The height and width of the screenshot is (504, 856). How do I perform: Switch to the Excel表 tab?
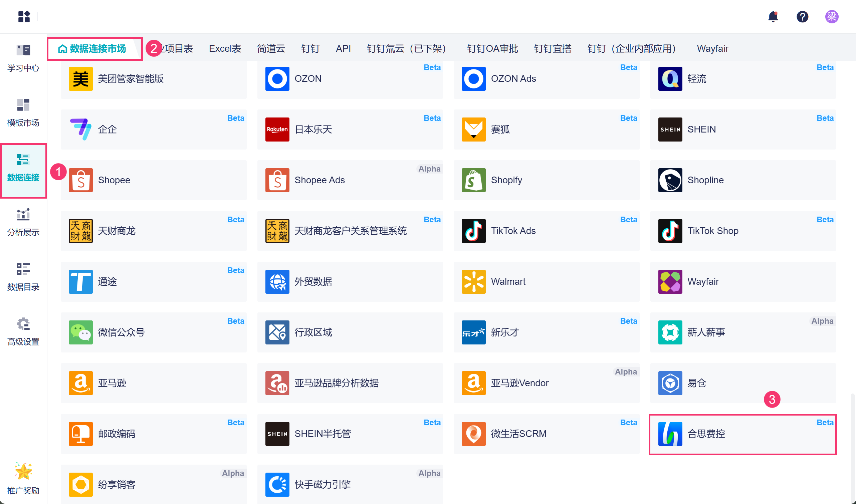(x=225, y=49)
